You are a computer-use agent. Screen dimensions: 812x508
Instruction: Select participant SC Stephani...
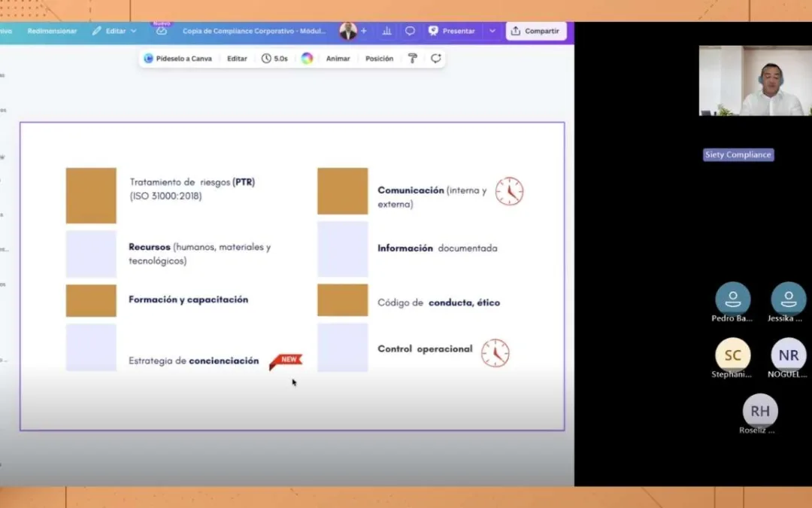(x=732, y=355)
